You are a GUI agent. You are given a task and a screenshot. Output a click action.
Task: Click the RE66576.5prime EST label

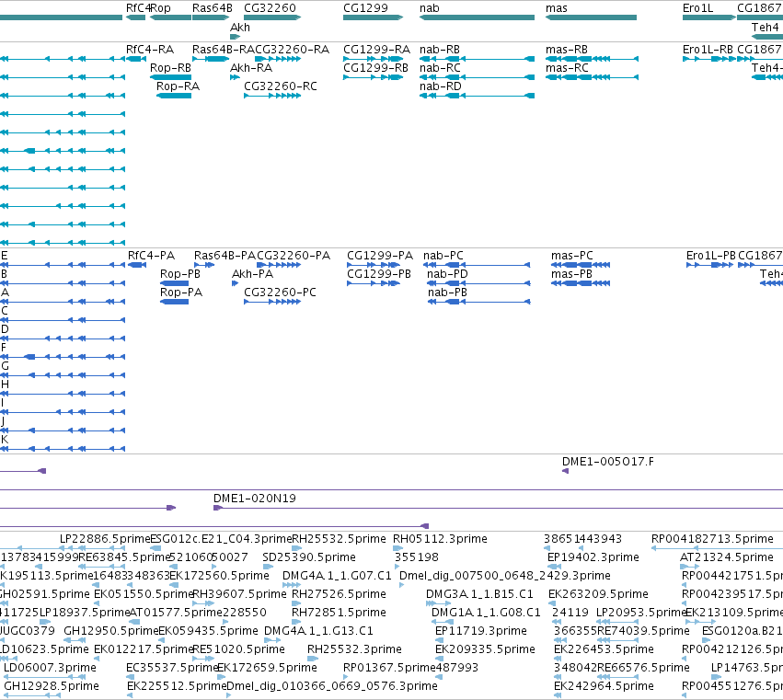[644, 668]
